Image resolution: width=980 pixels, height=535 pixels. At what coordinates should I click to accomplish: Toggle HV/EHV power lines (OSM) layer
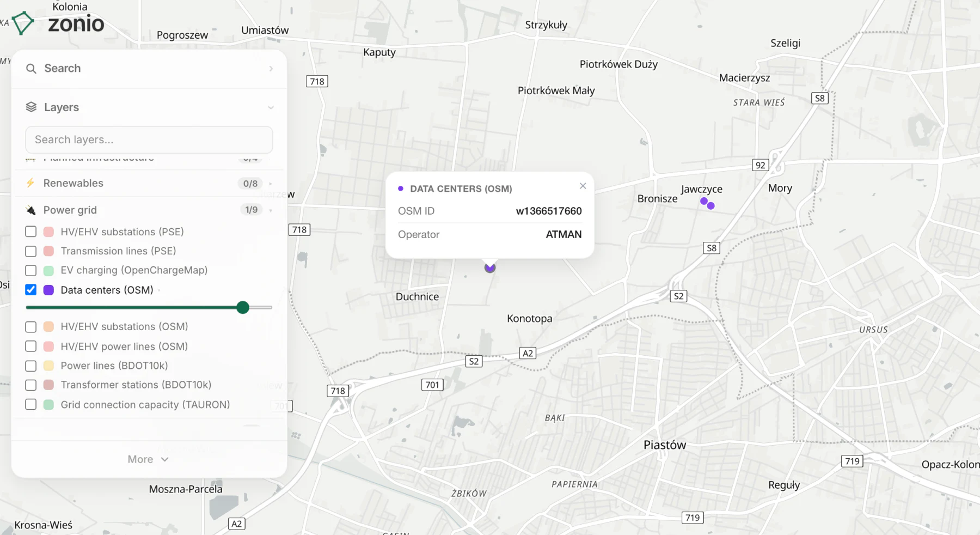click(x=31, y=346)
